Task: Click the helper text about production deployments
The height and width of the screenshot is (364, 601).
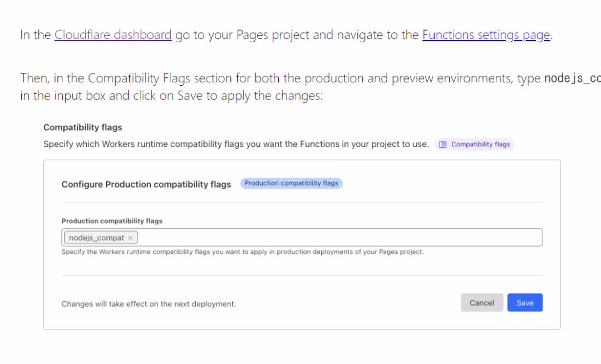Action: pos(243,252)
